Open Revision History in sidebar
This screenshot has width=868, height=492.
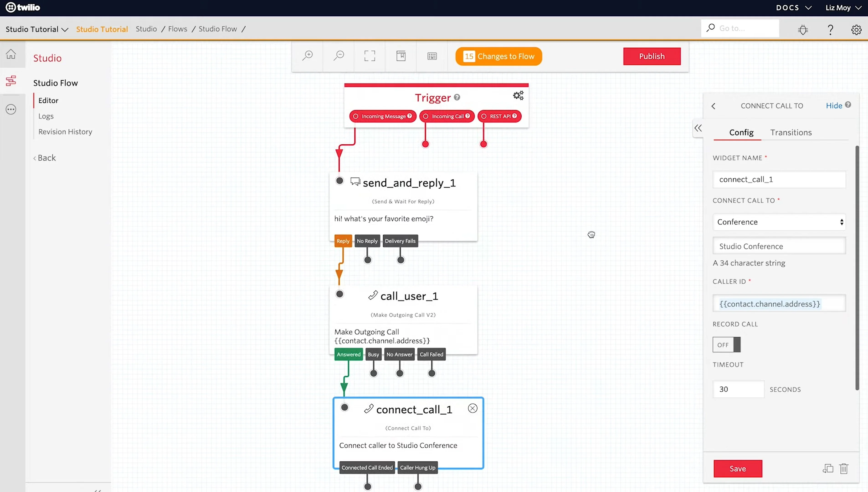(65, 131)
